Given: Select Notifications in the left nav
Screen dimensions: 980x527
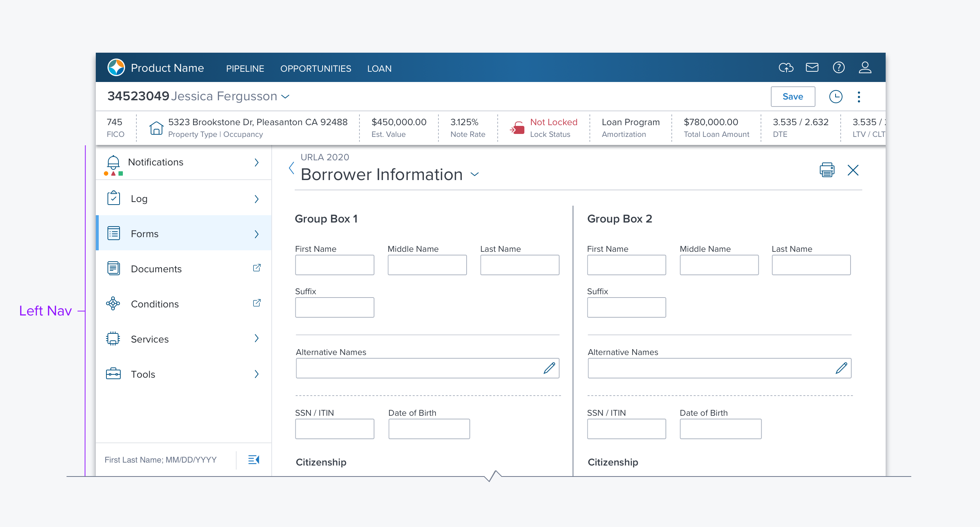Looking at the screenshot, I should point(184,162).
